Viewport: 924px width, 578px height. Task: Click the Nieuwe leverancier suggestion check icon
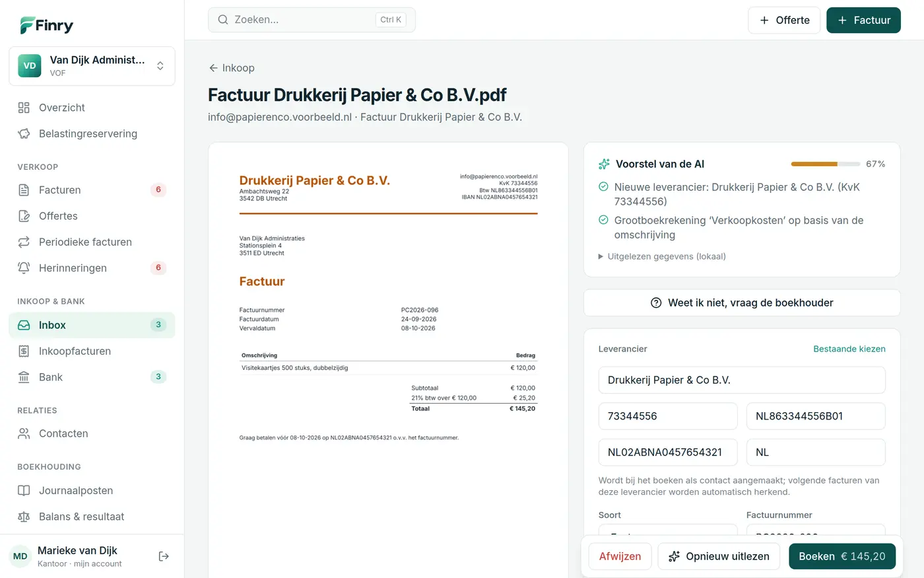pos(603,187)
